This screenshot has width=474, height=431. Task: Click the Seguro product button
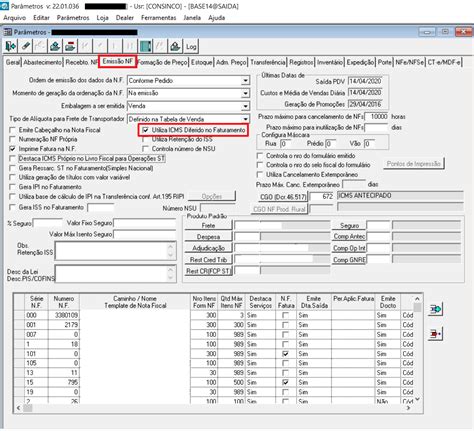(x=349, y=226)
